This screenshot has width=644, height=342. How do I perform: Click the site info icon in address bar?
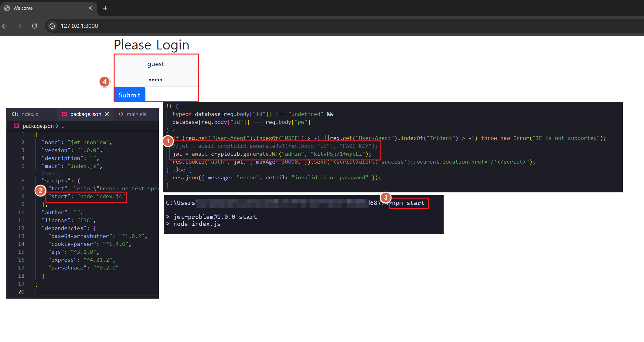[53, 26]
